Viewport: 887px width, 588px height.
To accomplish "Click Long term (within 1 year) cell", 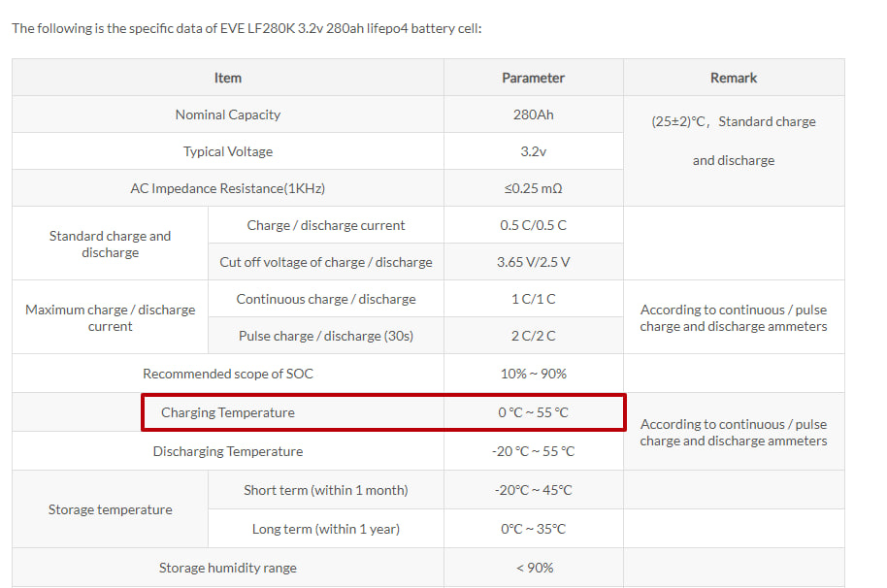I will coord(326,529).
